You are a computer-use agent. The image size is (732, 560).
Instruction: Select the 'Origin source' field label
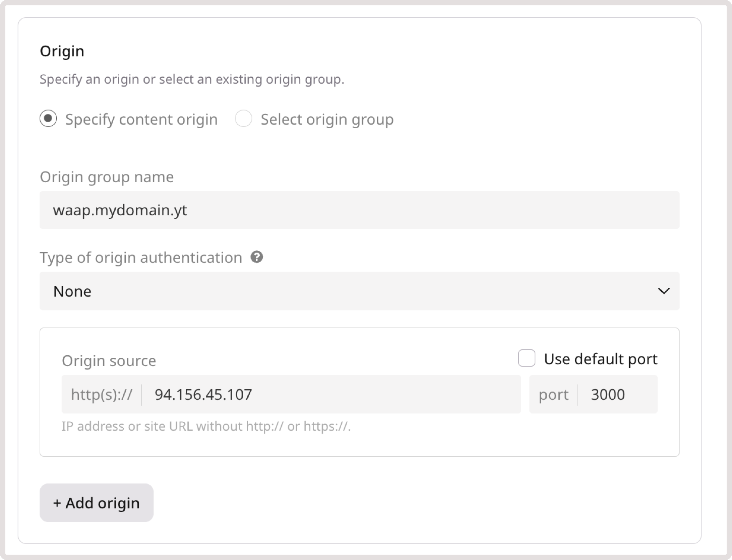[109, 360]
